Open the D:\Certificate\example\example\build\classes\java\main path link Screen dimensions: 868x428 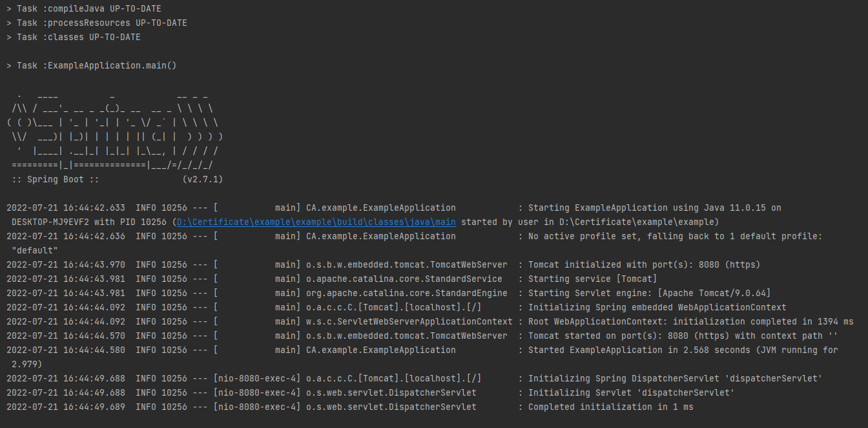316,222
